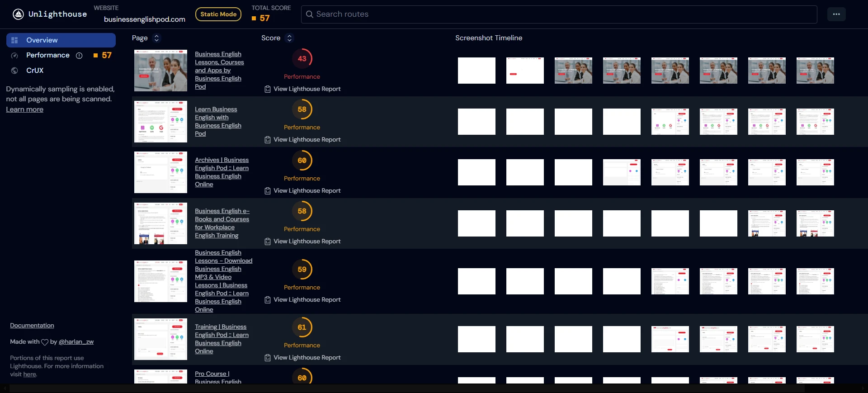
Task: Open page thumbnail of the homepage row
Action: (160, 71)
